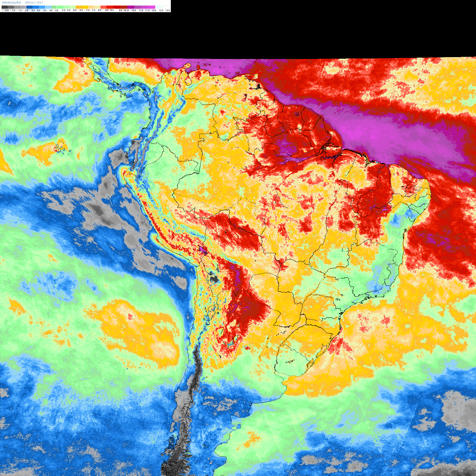Click the 9.5 legend value
476x476 pixels.
pyautogui.click(x=121, y=10)
